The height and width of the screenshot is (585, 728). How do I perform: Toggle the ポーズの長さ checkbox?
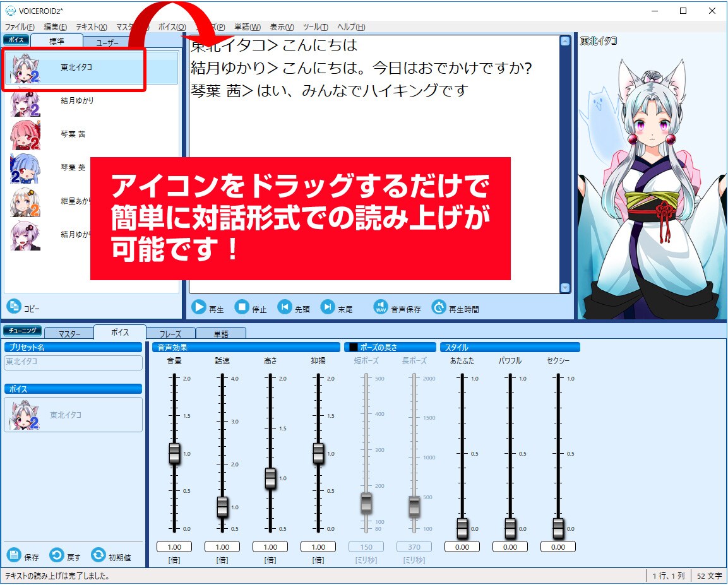[x=354, y=347]
